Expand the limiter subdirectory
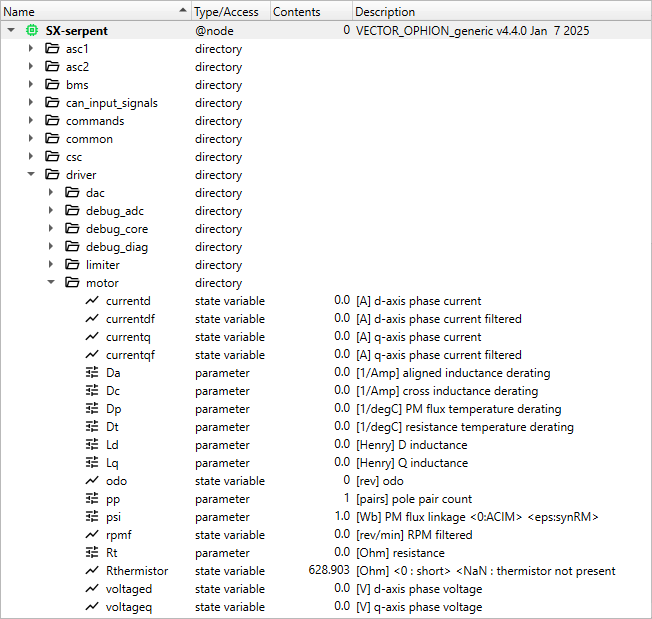Image resolution: width=652 pixels, height=619 pixels. pyautogui.click(x=51, y=264)
